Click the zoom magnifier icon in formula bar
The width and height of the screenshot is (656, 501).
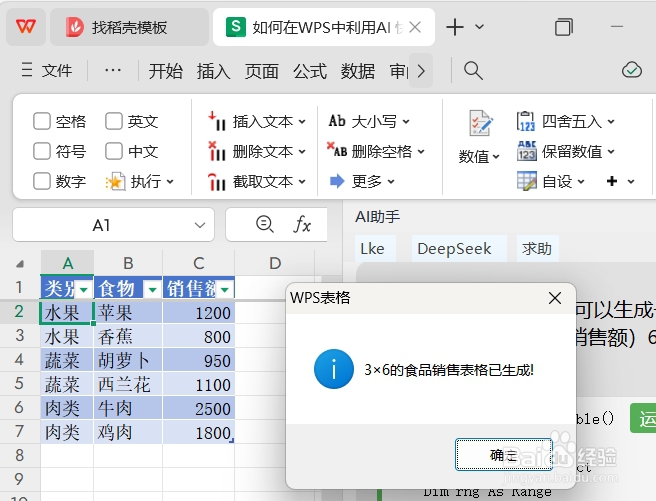point(264,224)
